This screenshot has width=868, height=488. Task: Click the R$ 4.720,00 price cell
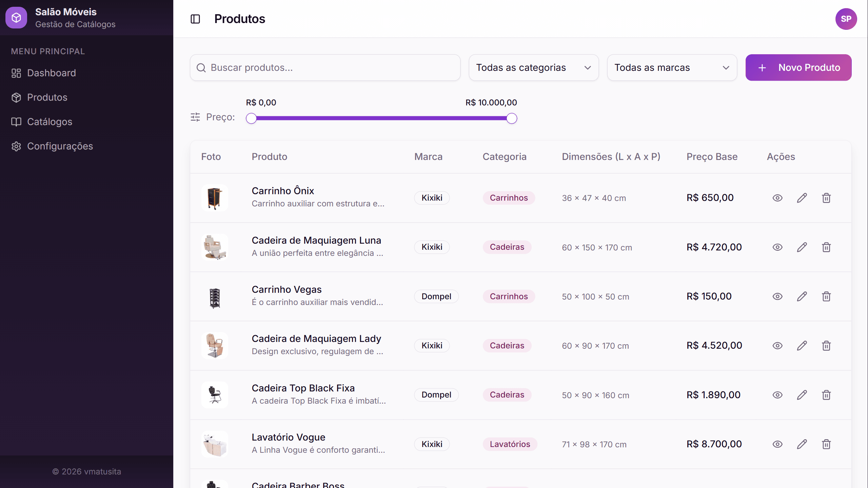coord(714,247)
